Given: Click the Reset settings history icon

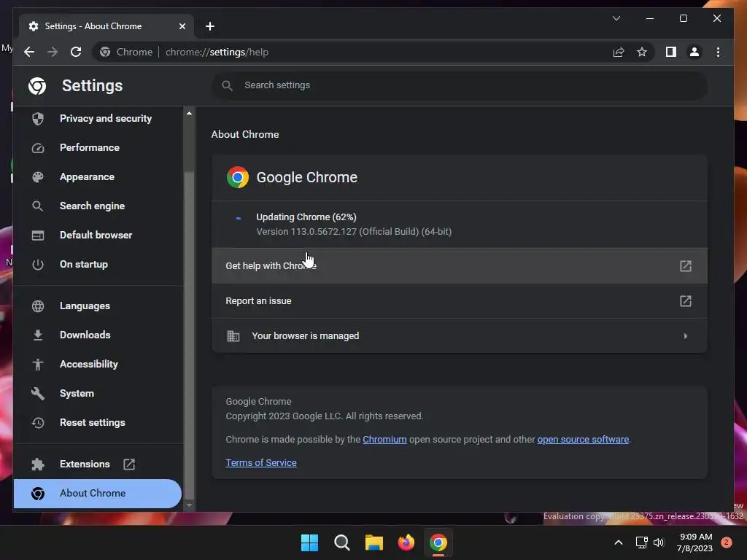Looking at the screenshot, I should click(x=38, y=422).
